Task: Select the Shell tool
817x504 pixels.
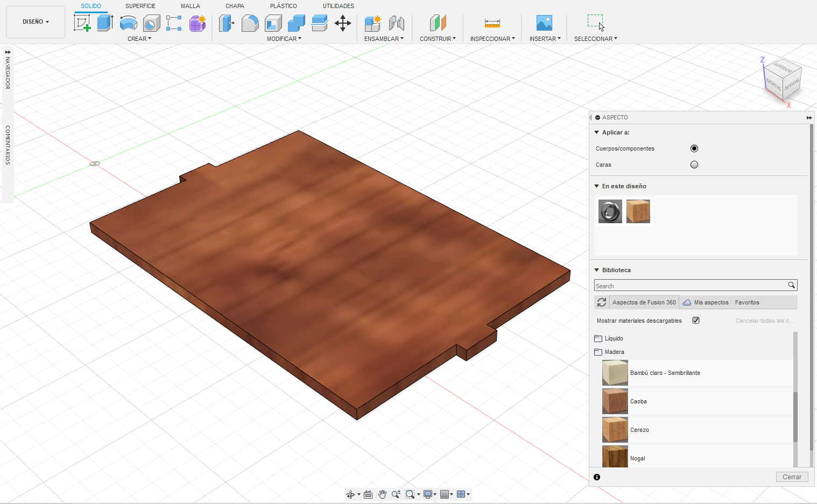Action: pyautogui.click(x=273, y=23)
